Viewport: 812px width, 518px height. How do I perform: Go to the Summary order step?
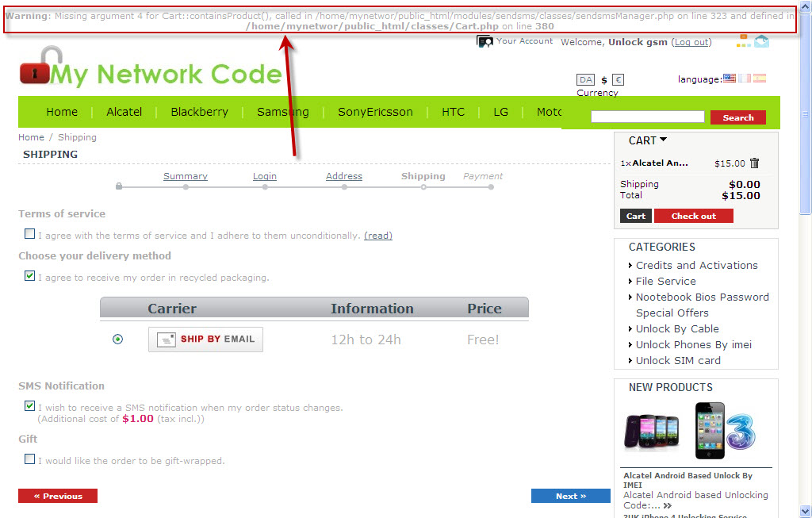[186, 176]
